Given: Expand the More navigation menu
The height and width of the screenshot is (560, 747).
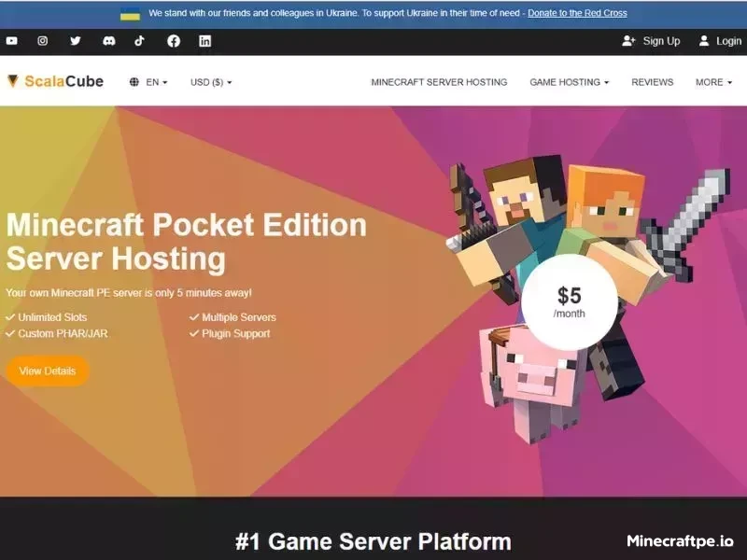Looking at the screenshot, I should [x=712, y=82].
